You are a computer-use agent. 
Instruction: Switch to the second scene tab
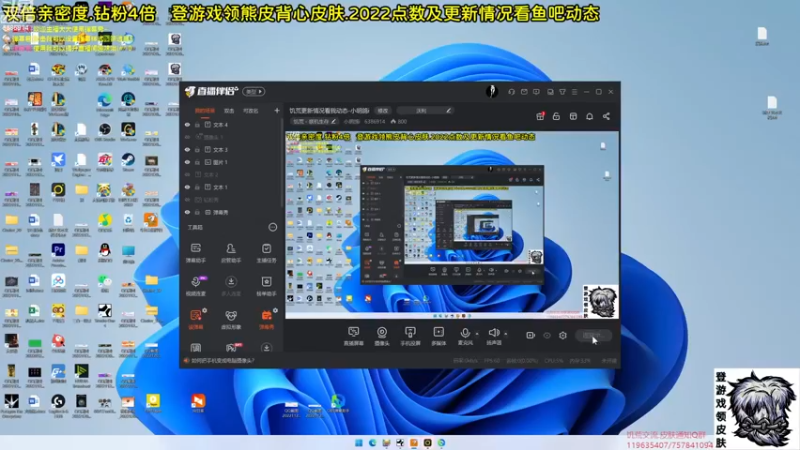pos(229,110)
